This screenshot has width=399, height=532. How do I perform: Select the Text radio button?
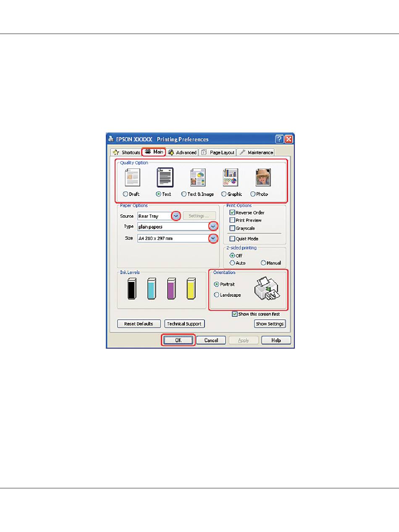[x=158, y=194]
